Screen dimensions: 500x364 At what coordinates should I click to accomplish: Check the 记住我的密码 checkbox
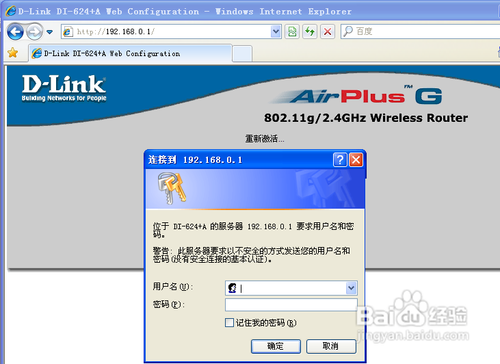click(x=229, y=323)
